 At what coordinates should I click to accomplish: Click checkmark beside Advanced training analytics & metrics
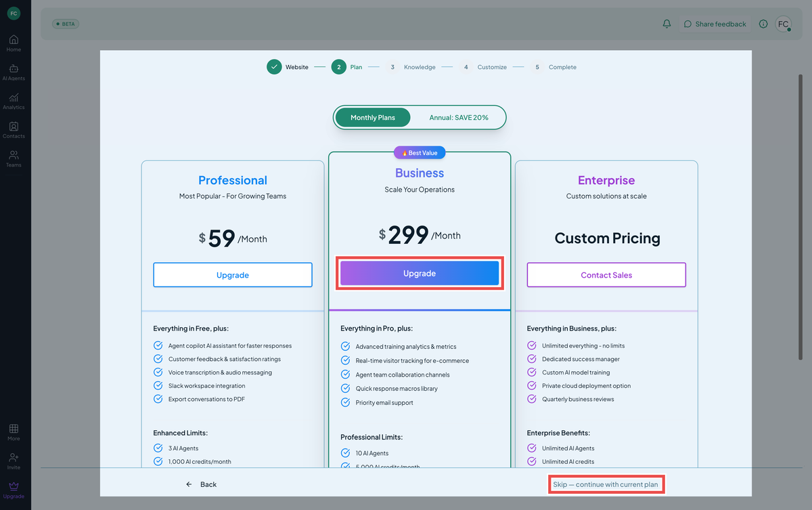pos(345,347)
